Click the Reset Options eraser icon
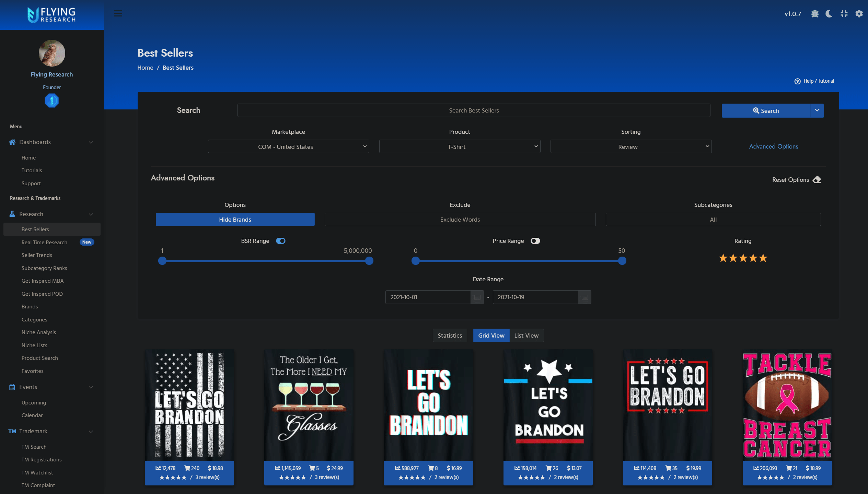This screenshot has width=868, height=494. (817, 180)
